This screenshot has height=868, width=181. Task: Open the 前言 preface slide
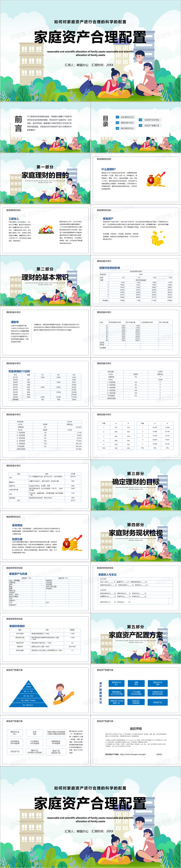point(45,128)
